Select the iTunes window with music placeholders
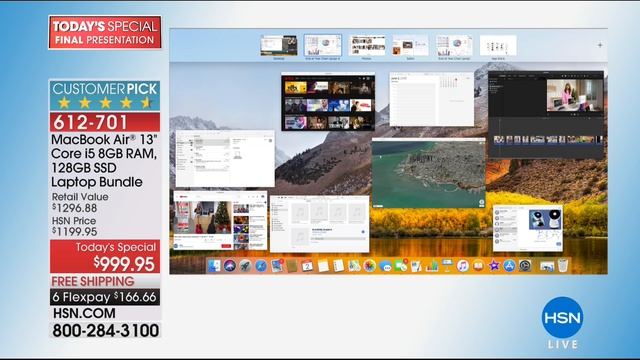This screenshot has height=360, width=640. [x=320, y=224]
